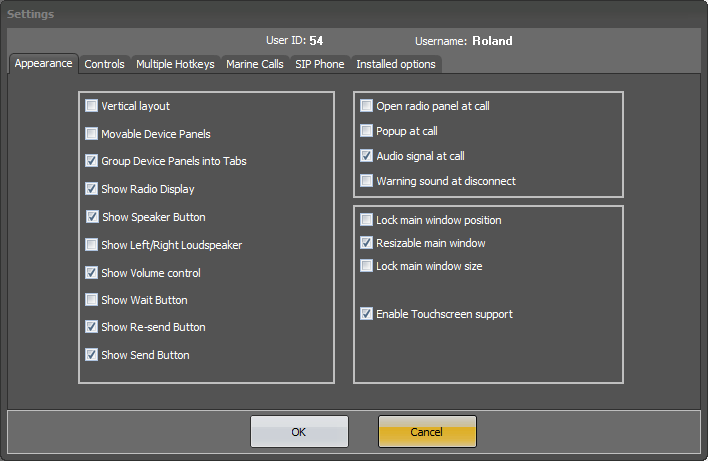Turn on Show Wait Button
This screenshot has height=461, width=708.
click(x=92, y=300)
